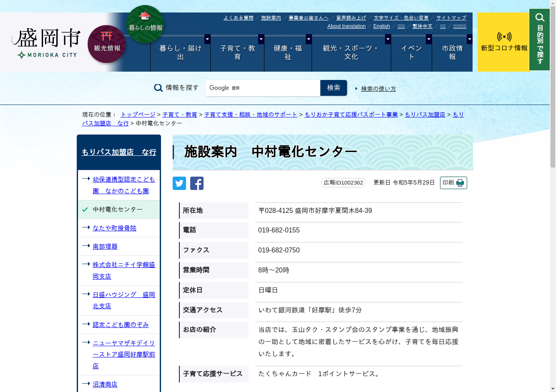Open the サイトマップ link
Screen dimensions: 556x392
click(x=451, y=18)
